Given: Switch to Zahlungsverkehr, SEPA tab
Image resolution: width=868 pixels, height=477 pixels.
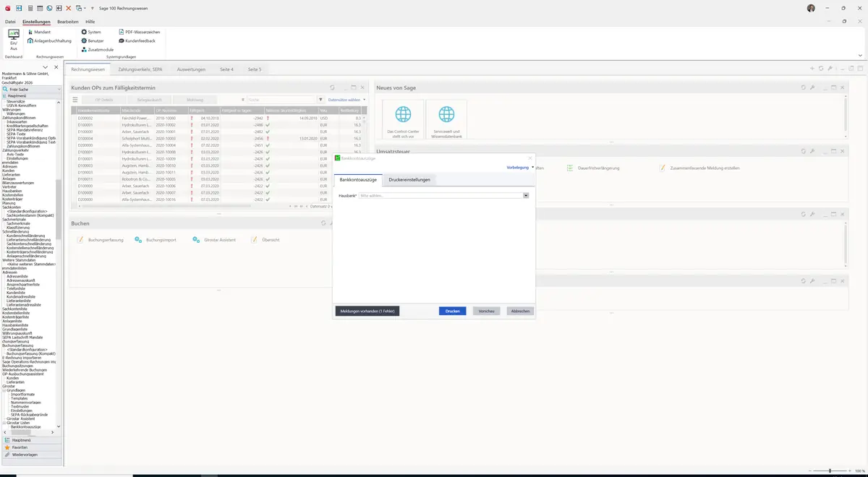Looking at the screenshot, I should coord(140,69).
